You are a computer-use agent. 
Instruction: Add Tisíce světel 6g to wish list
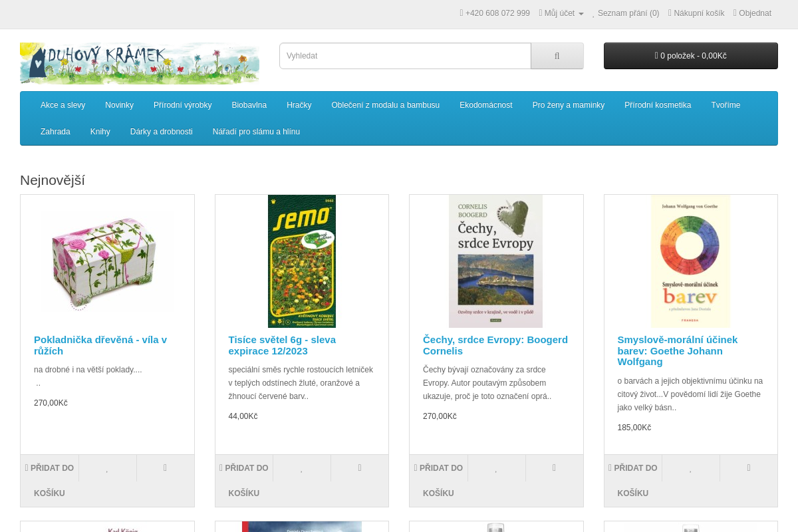pos(301,468)
